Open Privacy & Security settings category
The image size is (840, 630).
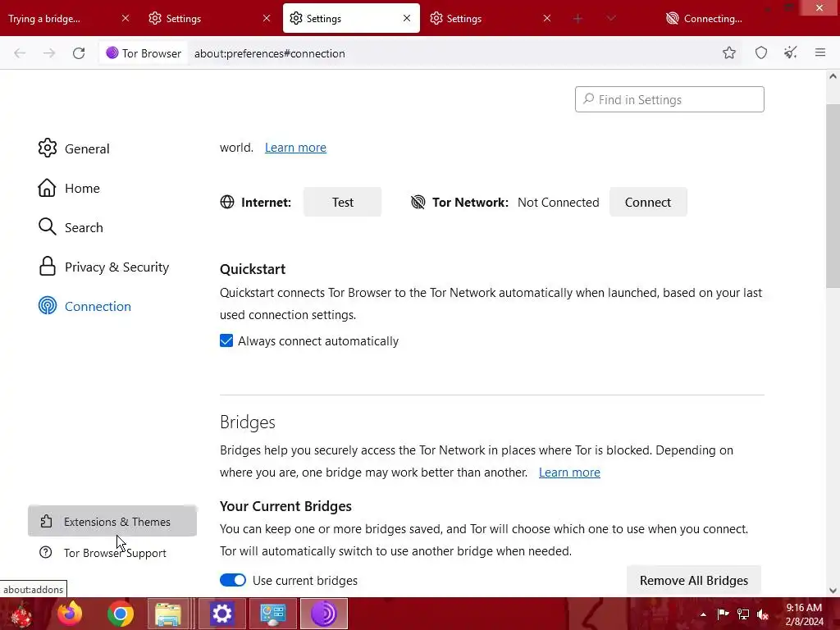tap(104, 267)
